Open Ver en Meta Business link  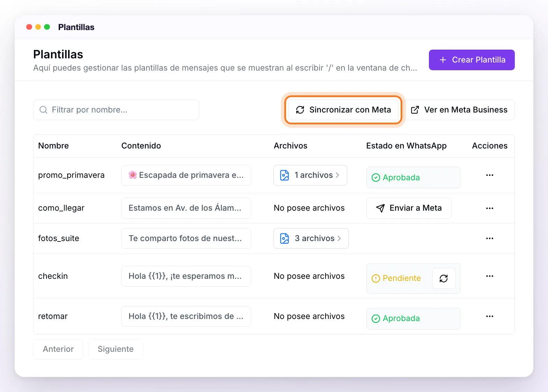(x=459, y=110)
